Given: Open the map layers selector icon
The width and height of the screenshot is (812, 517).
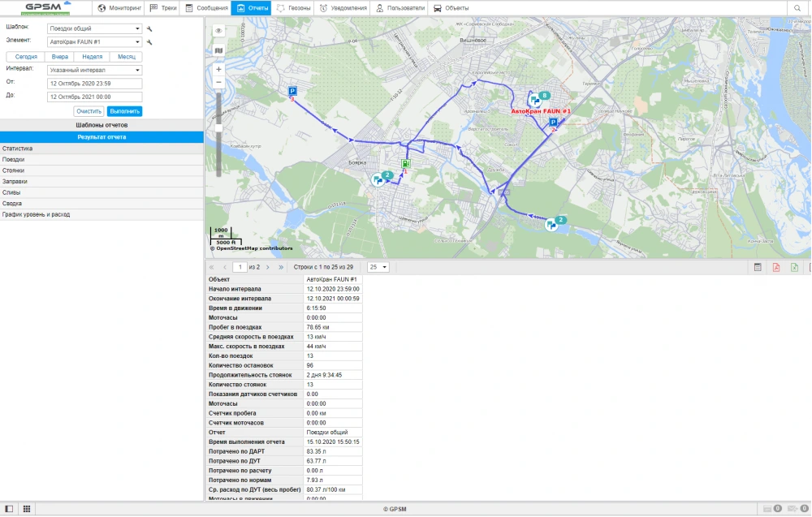Looking at the screenshot, I should pyautogui.click(x=218, y=50).
